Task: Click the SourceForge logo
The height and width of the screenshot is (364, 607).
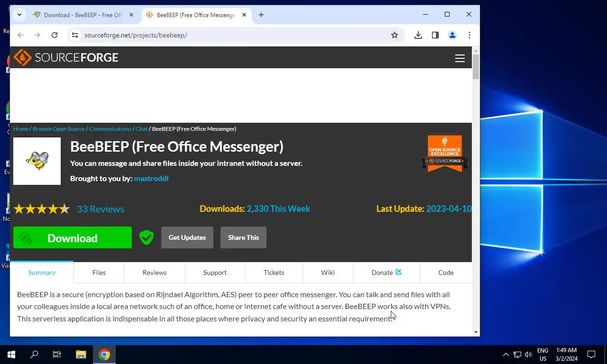Action: 66,57
